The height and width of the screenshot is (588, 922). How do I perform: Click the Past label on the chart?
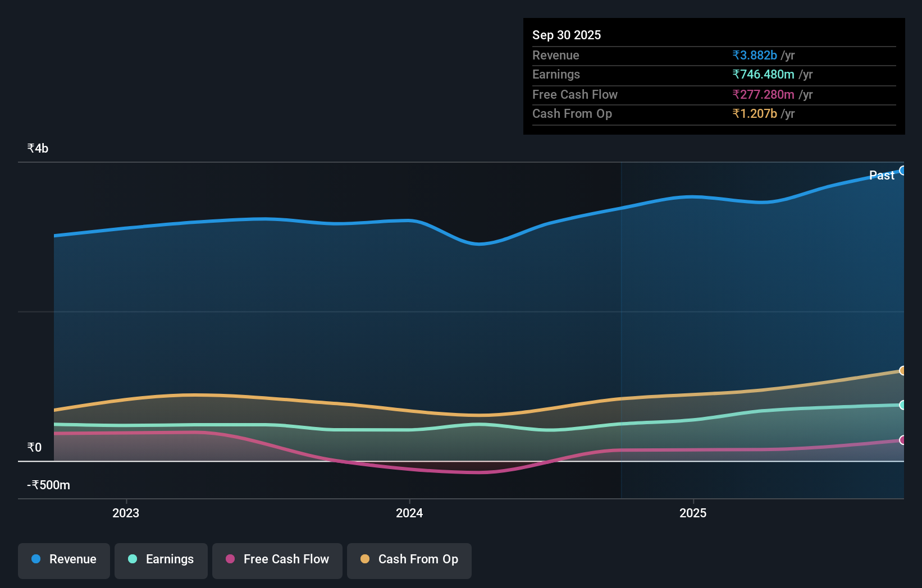[x=882, y=175]
